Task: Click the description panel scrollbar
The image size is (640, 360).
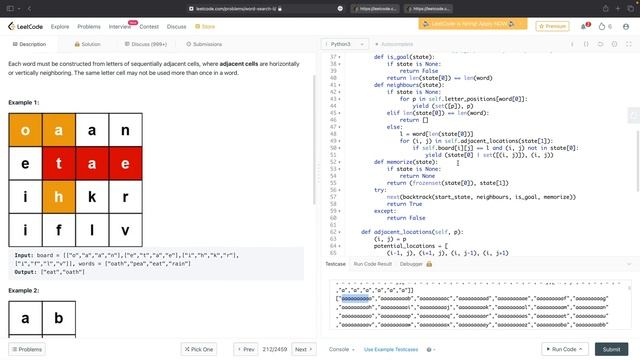Action: pyautogui.click(x=314, y=140)
